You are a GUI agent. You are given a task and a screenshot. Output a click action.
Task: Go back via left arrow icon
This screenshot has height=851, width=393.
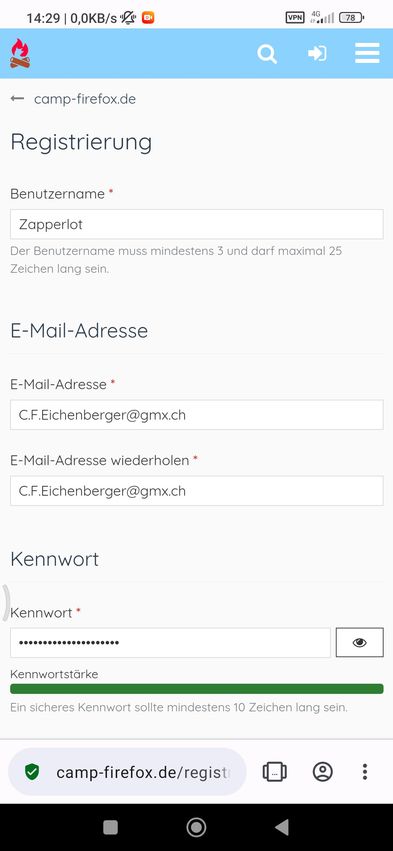[17, 99]
